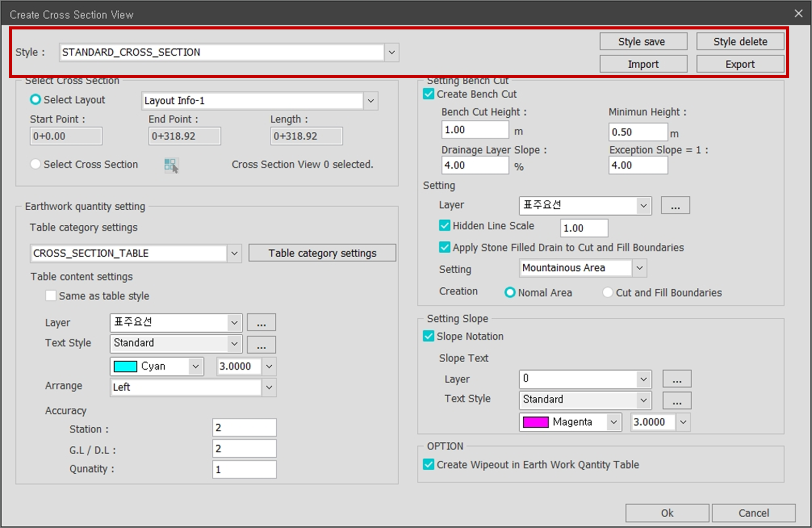Image resolution: width=812 pixels, height=528 pixels.
Task: Click the Minimun Height input field
Action: pos(638,132)
